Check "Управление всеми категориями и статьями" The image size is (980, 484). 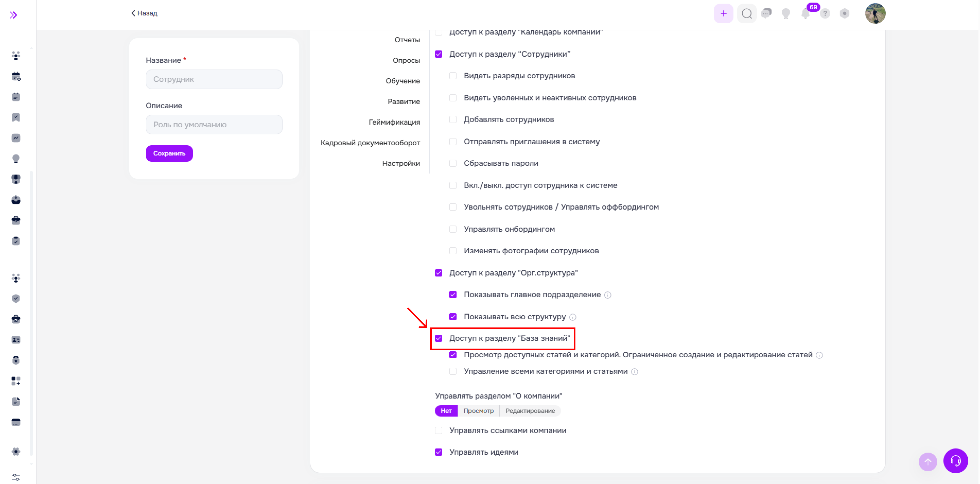pyautogui.click(x=453, y=371)
